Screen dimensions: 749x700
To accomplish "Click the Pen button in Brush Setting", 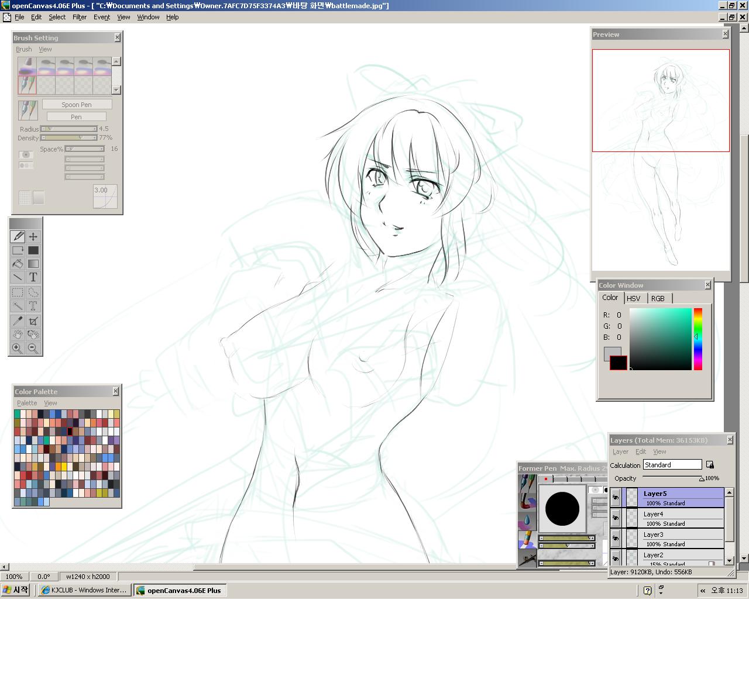I will point(76,117).
